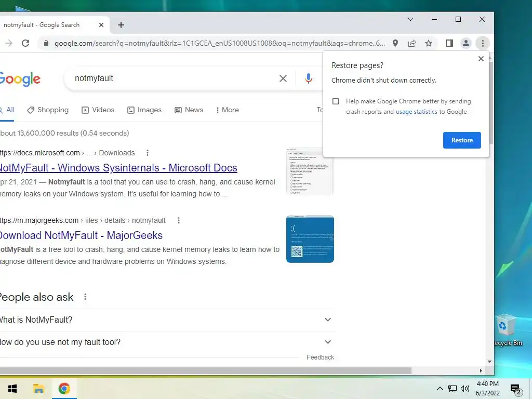Viewport: 532px width, 399px height.
Task: Switch to the Videos results tab
Action: (98, 110)
